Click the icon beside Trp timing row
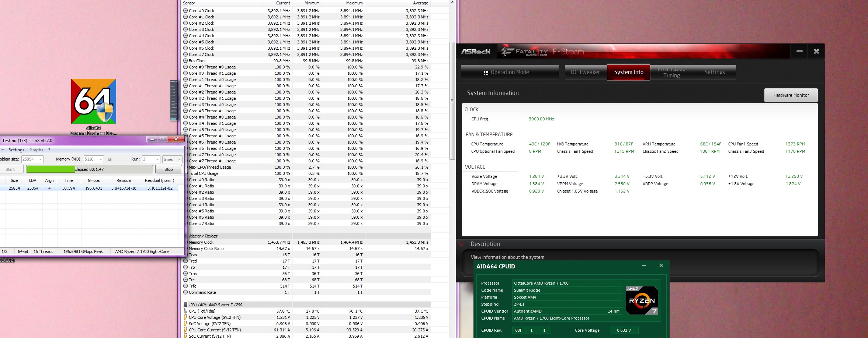This screenshot has width=868, height=338. click(185, 267)
